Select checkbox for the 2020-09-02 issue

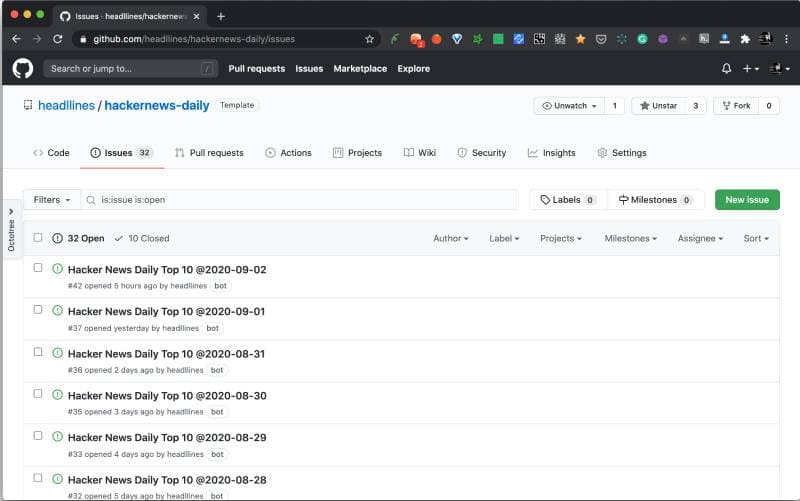pyautogui.click(x=38, y=268)
